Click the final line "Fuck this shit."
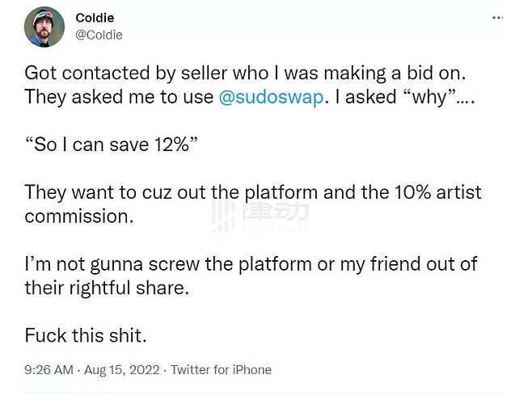This screenshot has height=395, width=532. coord(86,335)
